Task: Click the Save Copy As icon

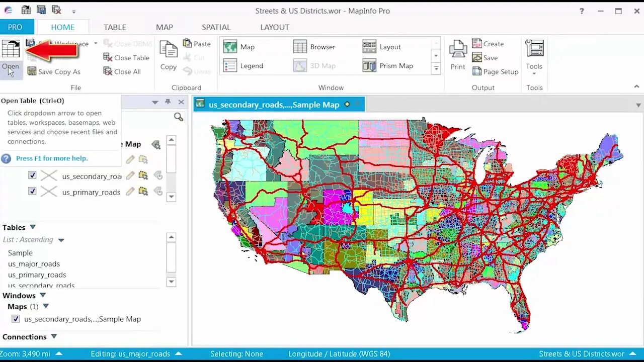Action: click(32, 71)
